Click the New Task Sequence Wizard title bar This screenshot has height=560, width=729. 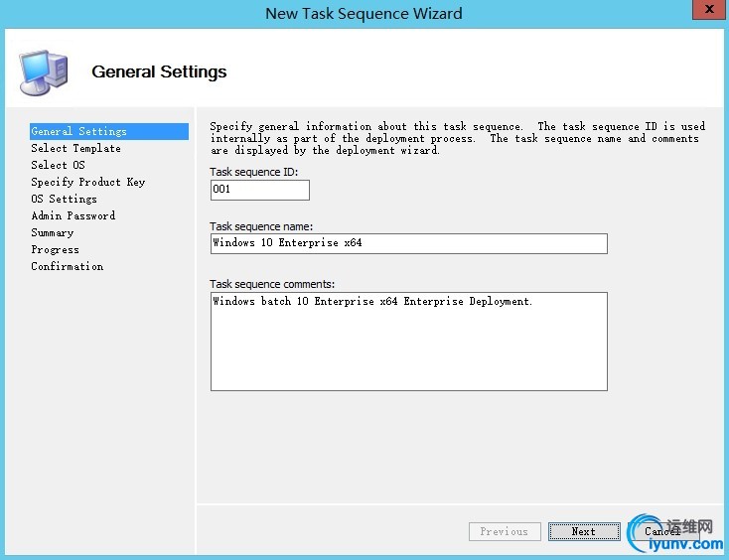pos(364,13)
